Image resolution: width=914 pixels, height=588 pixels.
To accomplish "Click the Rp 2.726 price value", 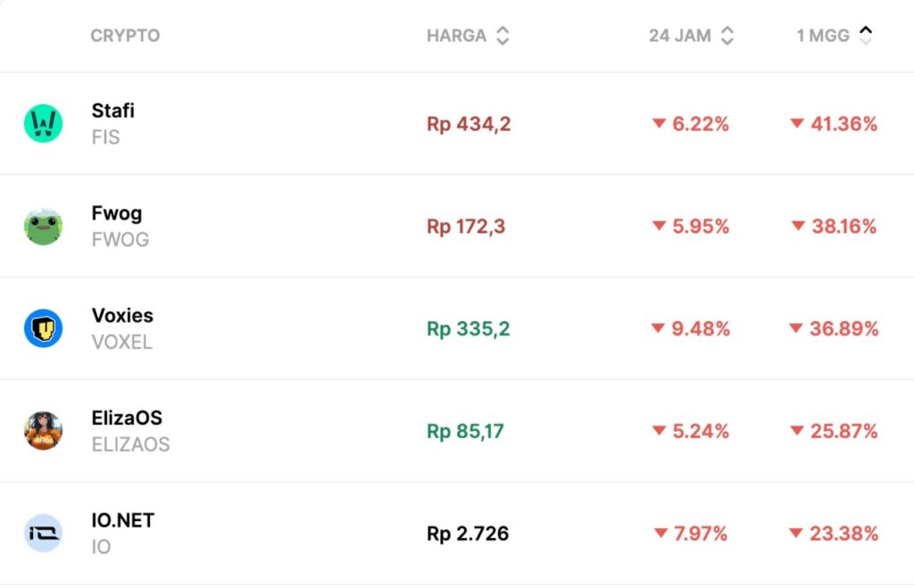I will [x=468, y=534].
